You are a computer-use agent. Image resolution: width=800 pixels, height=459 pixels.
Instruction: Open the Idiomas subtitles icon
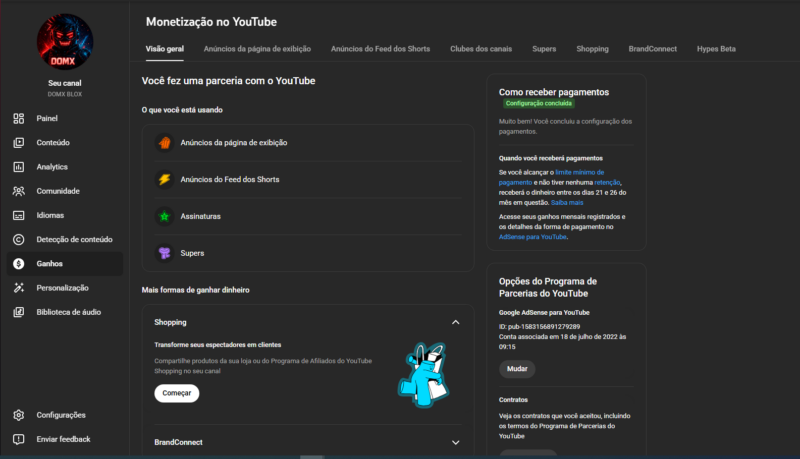(x=19, y=215)
